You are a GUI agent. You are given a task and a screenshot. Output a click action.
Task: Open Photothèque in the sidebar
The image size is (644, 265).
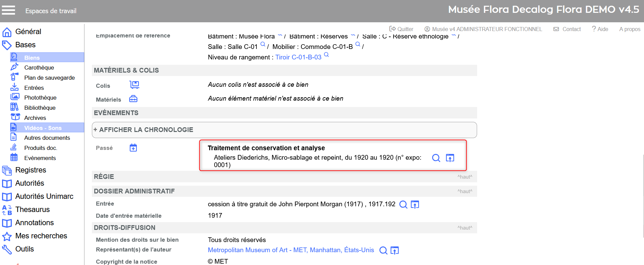(40, 98)
